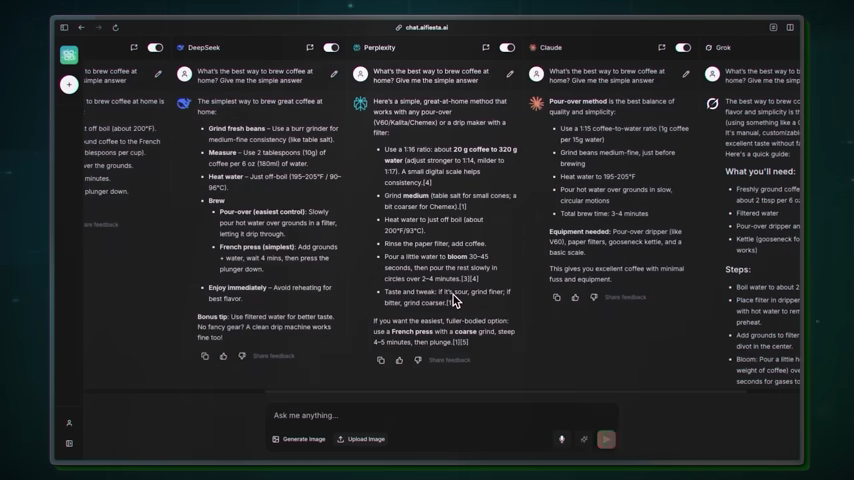Click the Grok response logo icon
This screenshot has width=854, height=480.
712,104
